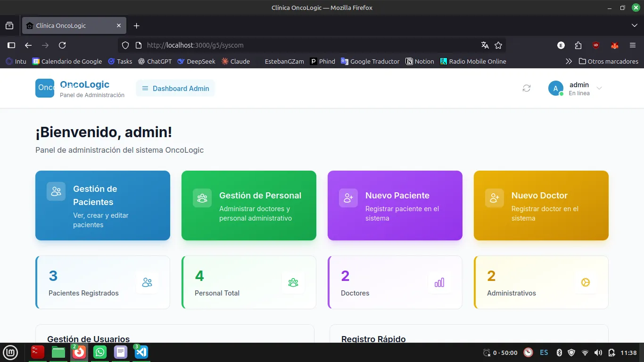Click the Administrativos label

(512, 293)
